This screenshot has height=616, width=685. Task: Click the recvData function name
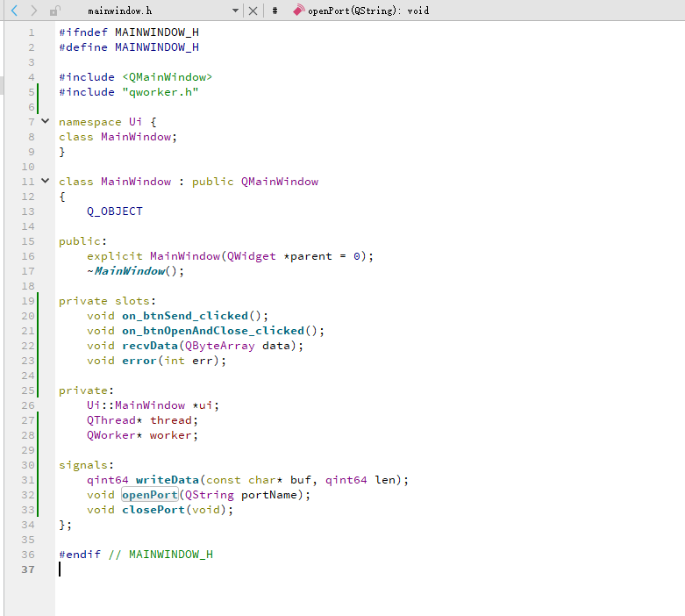point(150,346)
